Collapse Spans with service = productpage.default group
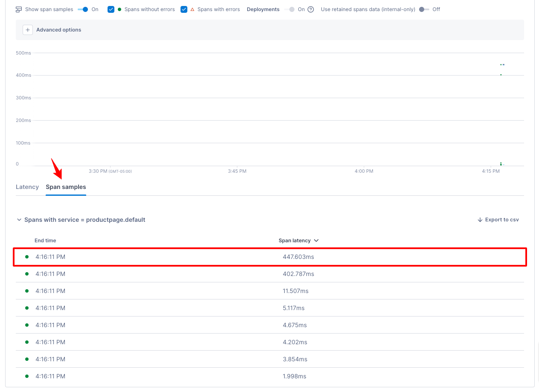 [19, 220]
